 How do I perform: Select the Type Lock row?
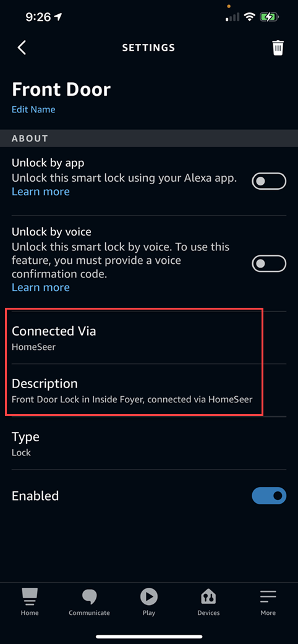149,443
